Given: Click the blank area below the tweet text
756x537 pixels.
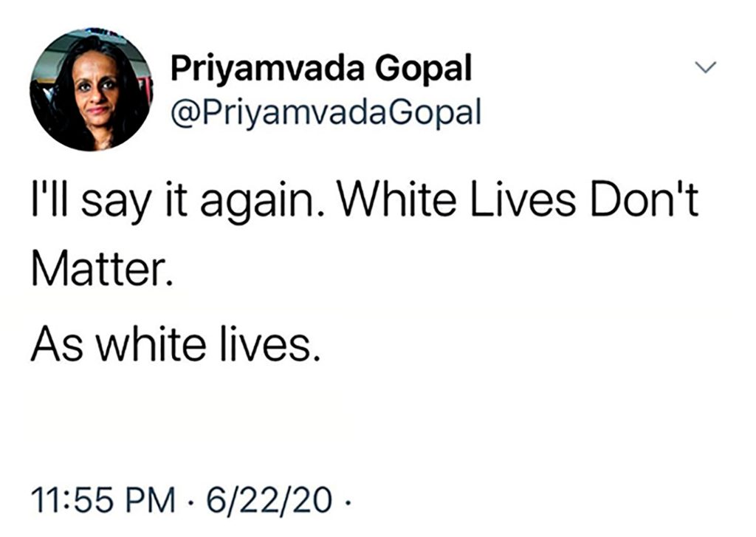Looking at the screenshot, I should click(369, 421).
